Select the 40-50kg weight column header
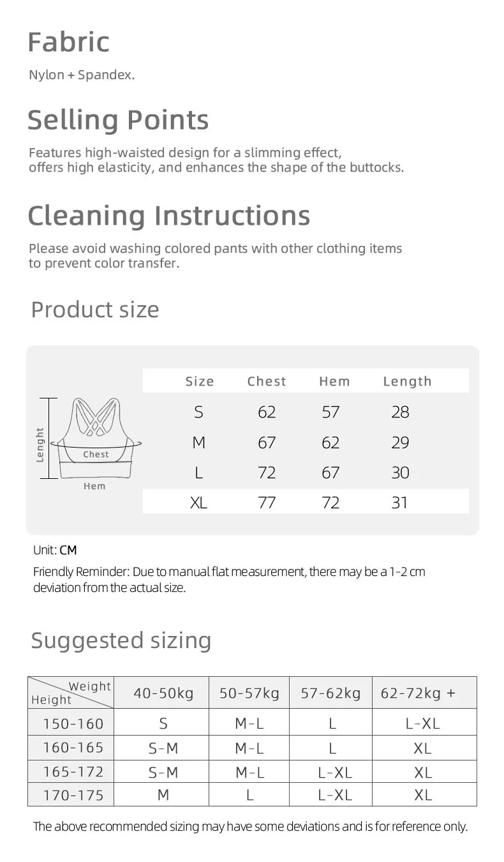The width and height of the screenshot is (504, 862). pyautogui.click(x=163, y=693)
